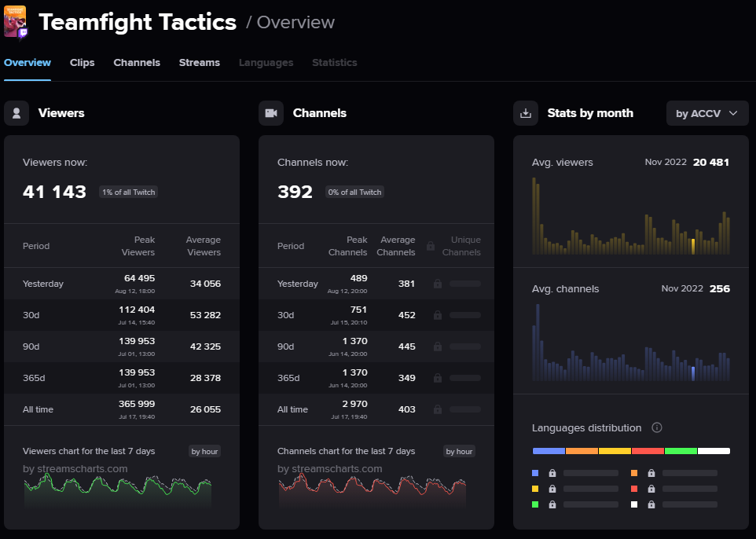The width and height of the screenshot is (756, 539).
Task: Click the Teamfight Tactics game logo
Action: coord(15,22)
